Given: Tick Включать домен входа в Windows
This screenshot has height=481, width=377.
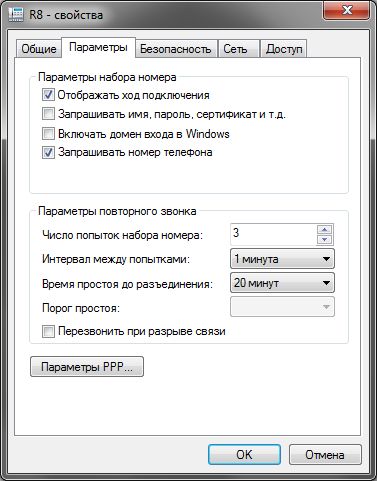Looking at the screenshot, I should click(x=48, y=134).
